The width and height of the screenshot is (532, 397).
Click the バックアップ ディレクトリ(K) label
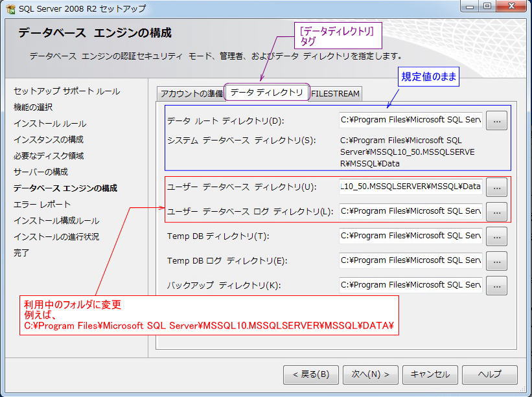click(224, 286)
